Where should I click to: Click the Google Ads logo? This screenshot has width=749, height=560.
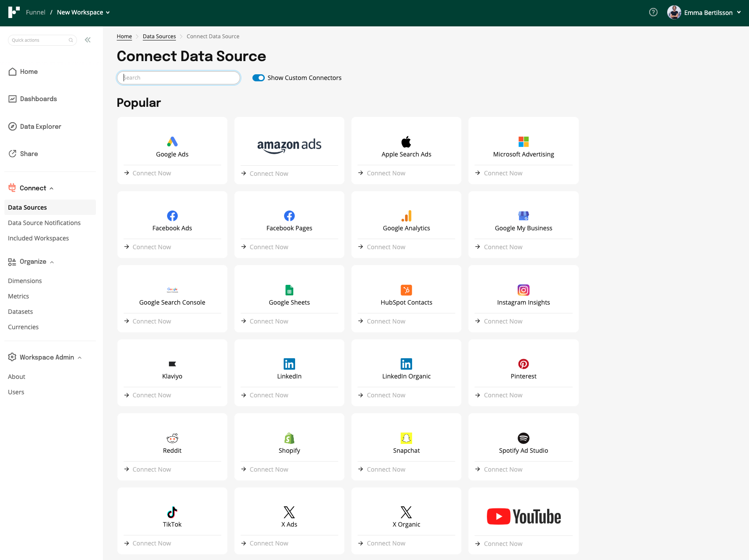pos(172,142)
